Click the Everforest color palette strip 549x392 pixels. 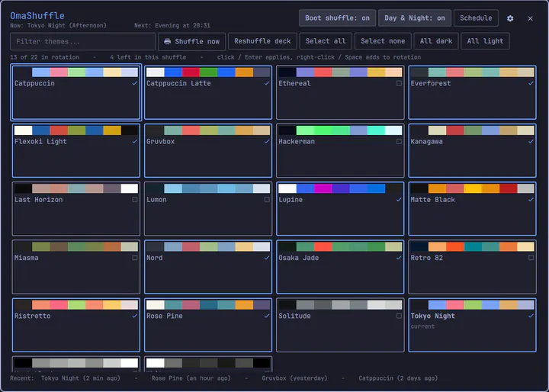tap(472, 72)
